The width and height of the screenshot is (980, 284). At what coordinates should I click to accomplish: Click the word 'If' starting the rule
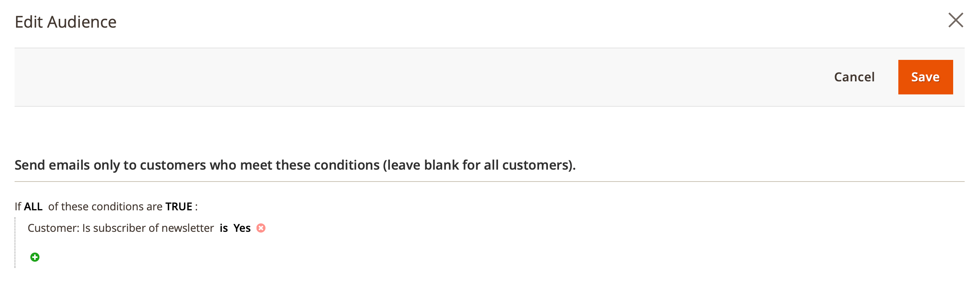click(x=18, y=207)
